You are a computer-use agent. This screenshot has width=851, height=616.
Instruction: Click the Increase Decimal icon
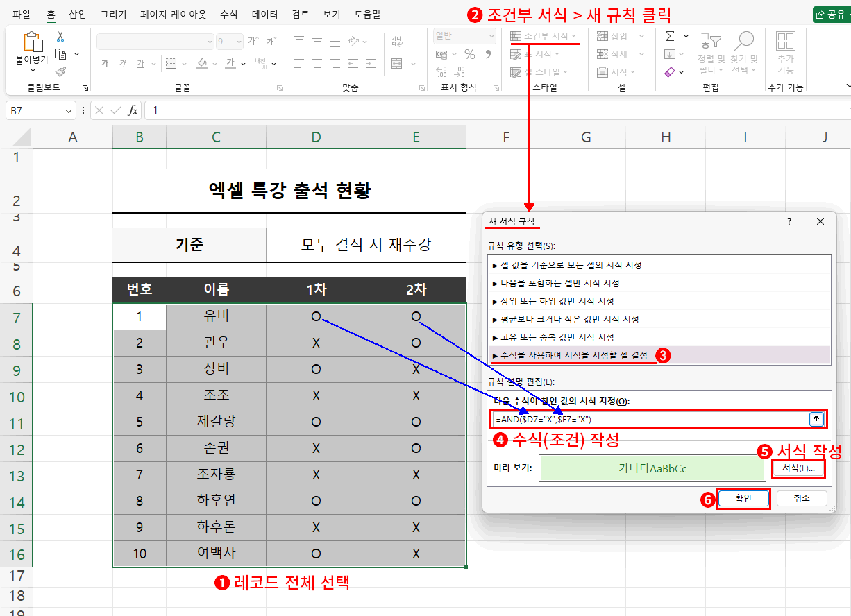442,71
